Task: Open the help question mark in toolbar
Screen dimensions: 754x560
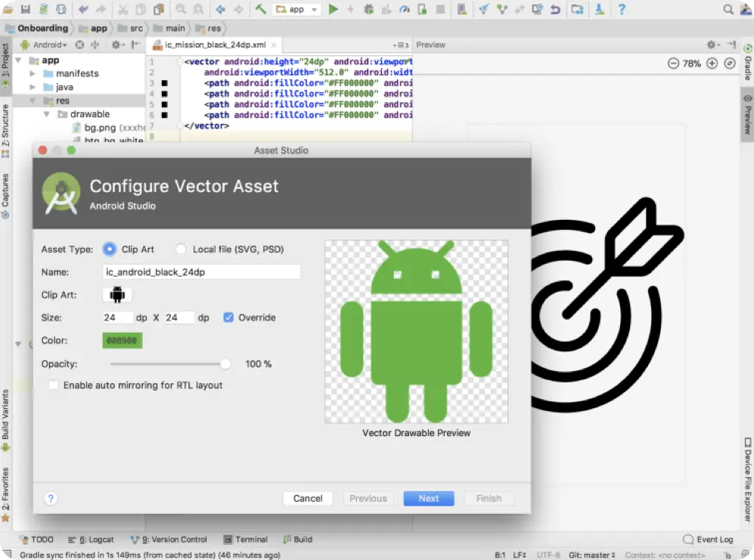Action: point(622,9)
